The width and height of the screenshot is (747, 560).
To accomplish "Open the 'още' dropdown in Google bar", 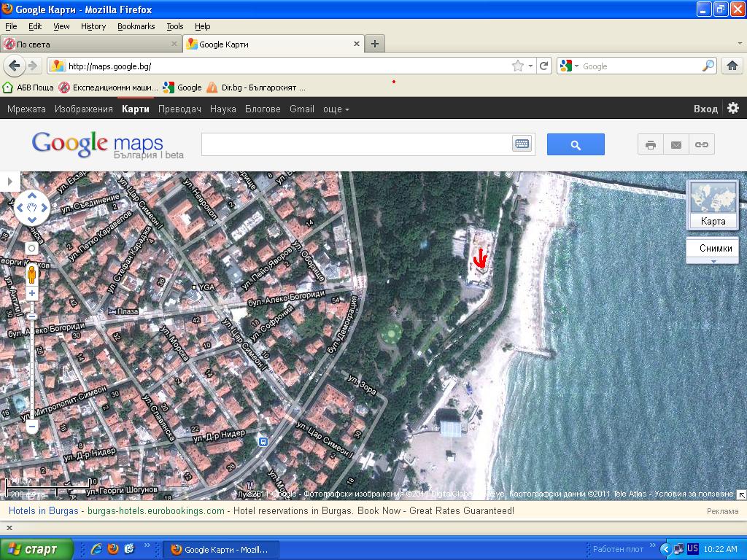I will tap(336, 109).
